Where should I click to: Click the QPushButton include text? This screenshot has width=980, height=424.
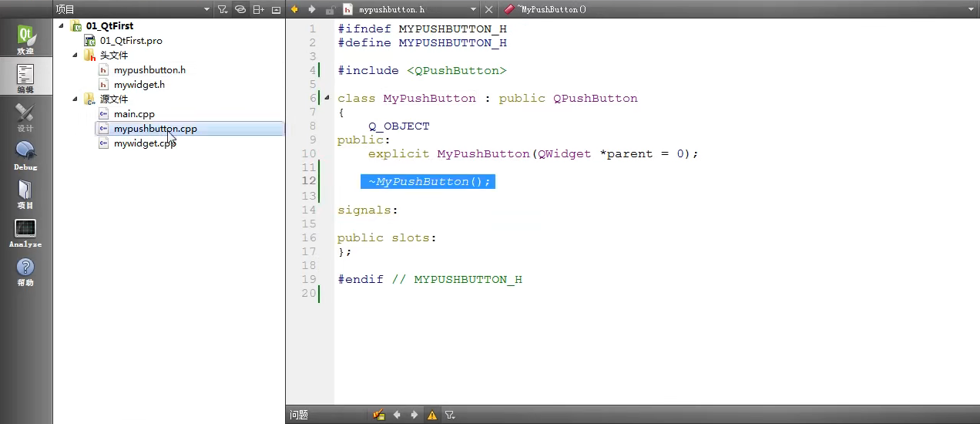[457, 70]
